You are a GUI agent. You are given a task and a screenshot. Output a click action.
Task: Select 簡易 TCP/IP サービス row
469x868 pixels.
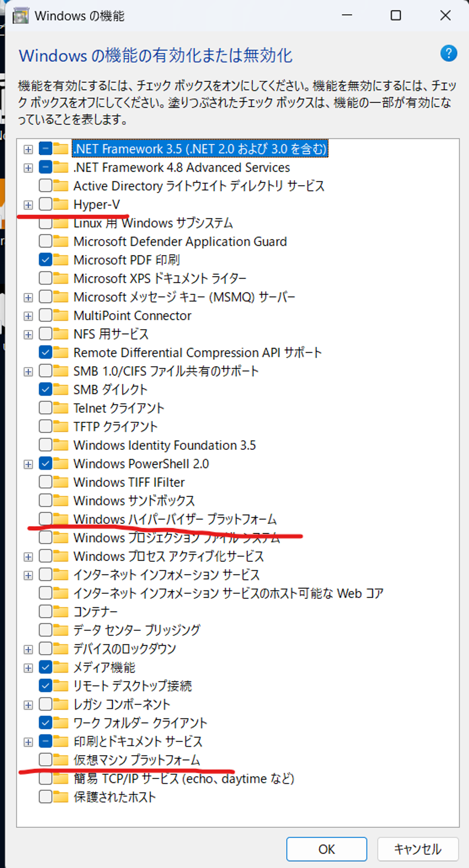[184, 778]
